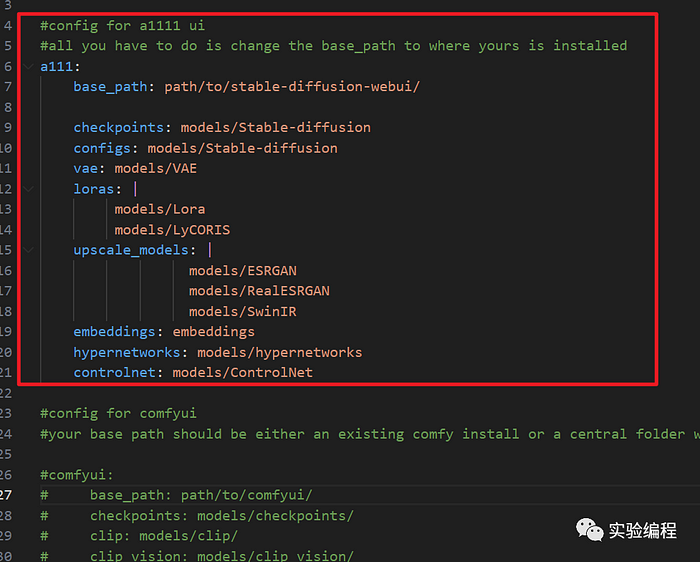700x562 pixels.
Task: Click the models/LyCORIS line
Action: click(x=172, y=230)
